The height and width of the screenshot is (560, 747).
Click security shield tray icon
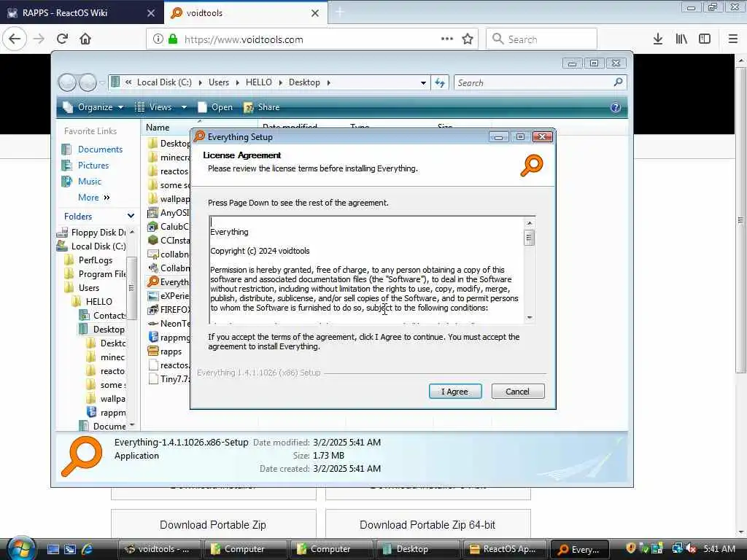[630, 548]
